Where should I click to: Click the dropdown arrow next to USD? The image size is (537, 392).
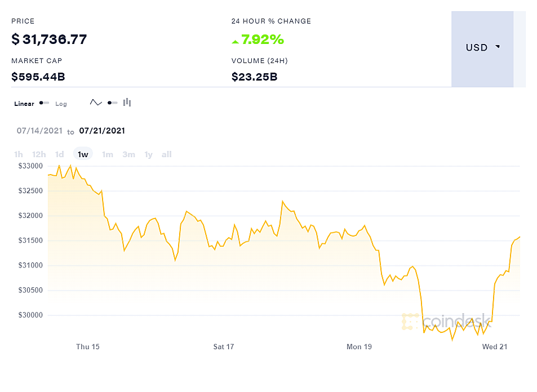click(x=498, y=47)
